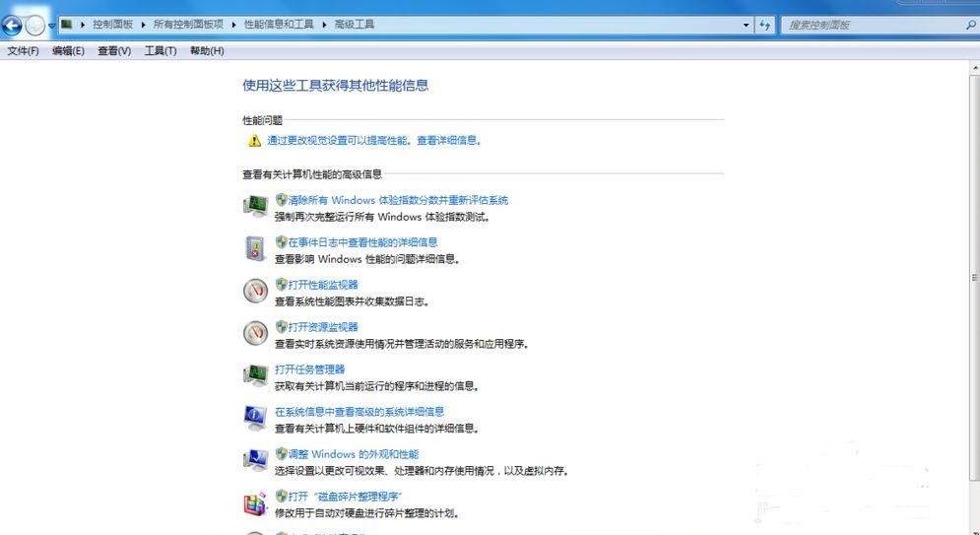Click the search magnifier icon

(x=970, y=25)
